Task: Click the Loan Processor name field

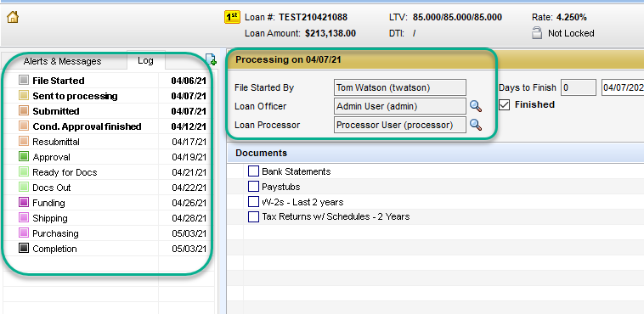Action: (x=400, y=125)
